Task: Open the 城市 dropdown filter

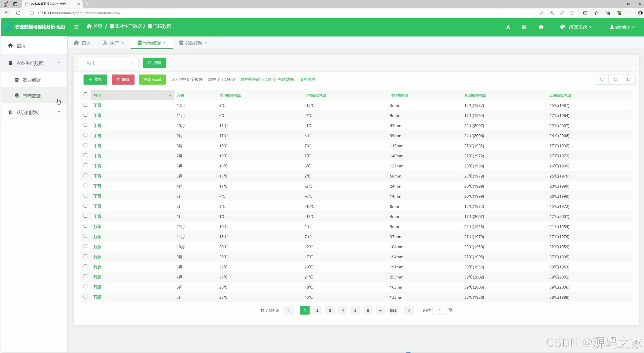Action: (108, 63)
